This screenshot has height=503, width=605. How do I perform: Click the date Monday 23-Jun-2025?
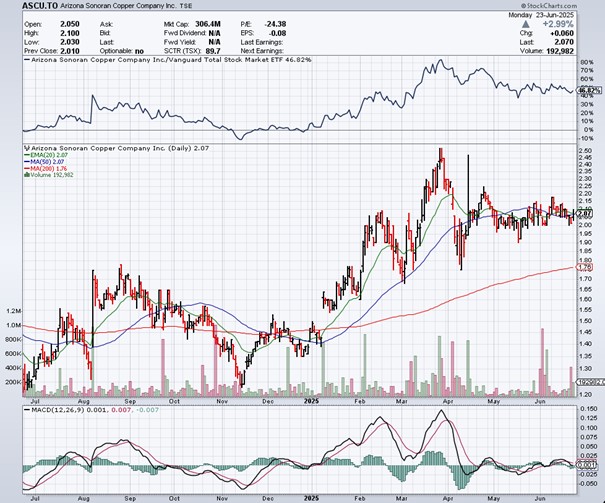click(x=541, y=15)
